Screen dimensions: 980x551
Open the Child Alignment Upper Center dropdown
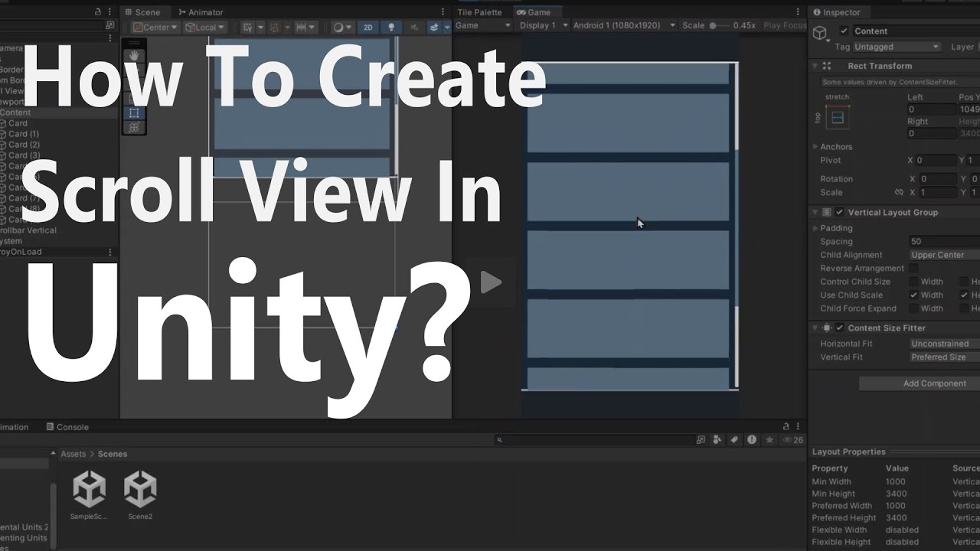[x=943, y=255]
